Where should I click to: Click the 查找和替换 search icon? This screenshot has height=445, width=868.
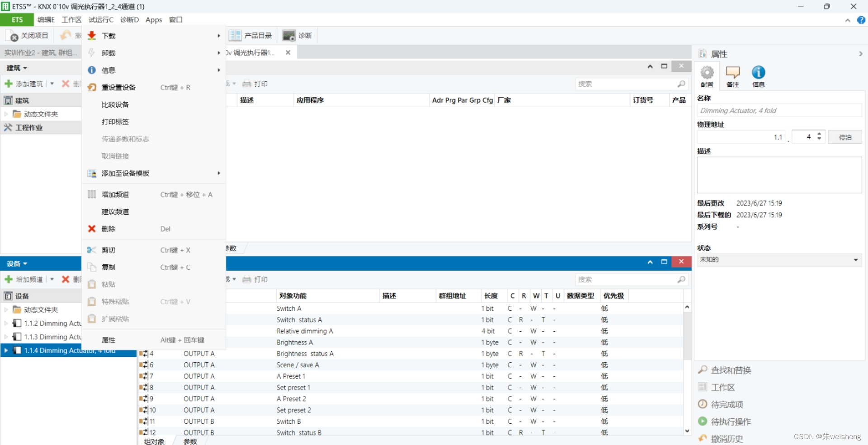coord(703,370)
